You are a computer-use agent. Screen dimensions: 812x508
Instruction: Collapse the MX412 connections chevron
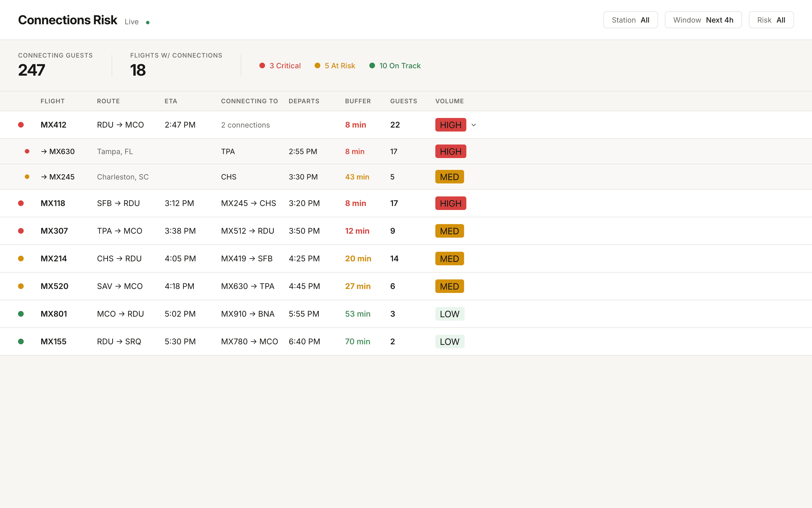click(x=473, y=125)
